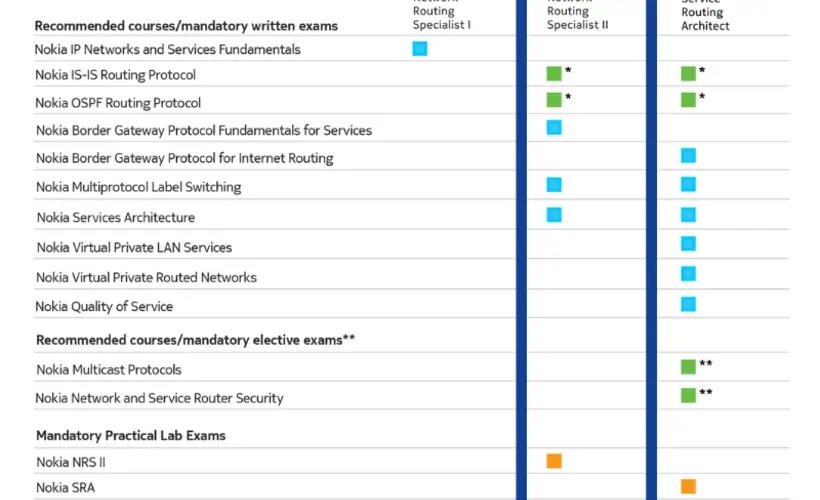
Task: Click "Nokia Border Gateway Protocol for Internet Routing"
Action: tap(185, 158)
